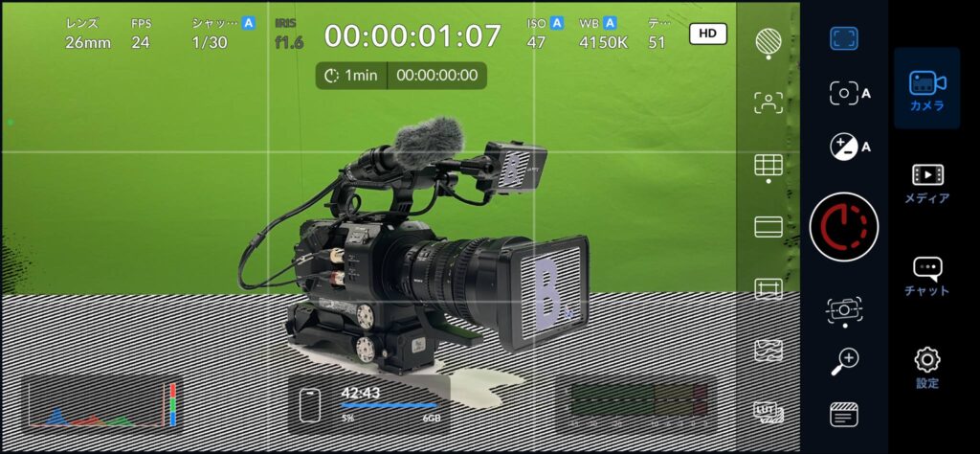Open the チャット tab
980x454 pixels.
tap(926, 276)
